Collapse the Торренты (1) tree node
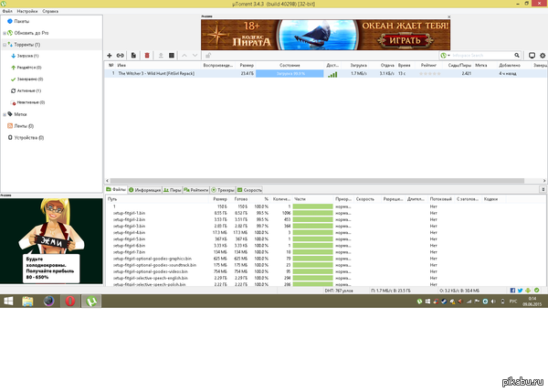 point(5,45)
